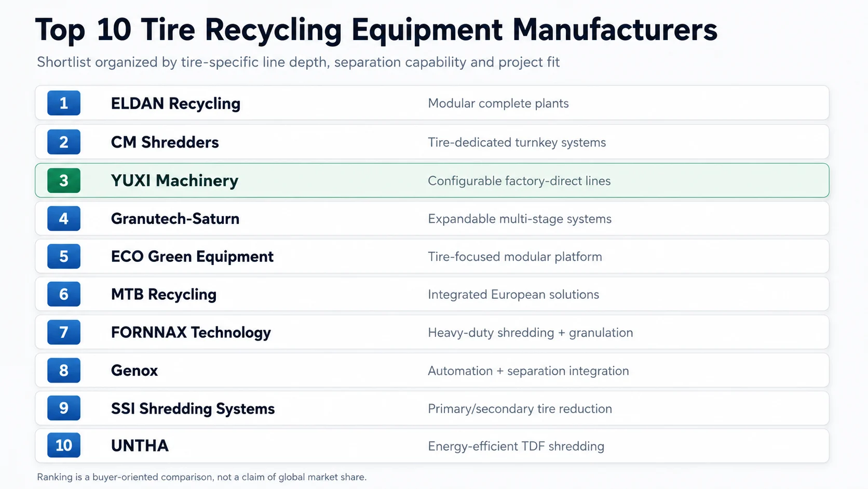Click the blue rank badge 2
This screenshot has width=868, height=489.
pos(64,142)
